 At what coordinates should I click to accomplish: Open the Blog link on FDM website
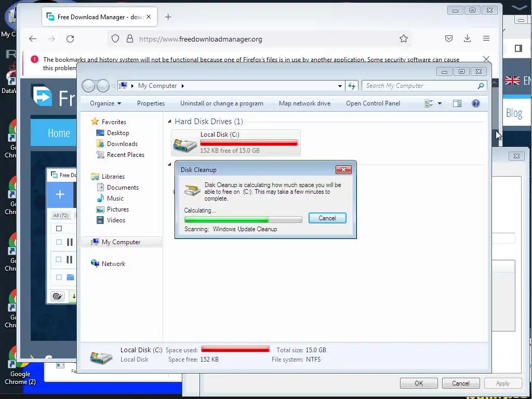click(x=514, y=113)
